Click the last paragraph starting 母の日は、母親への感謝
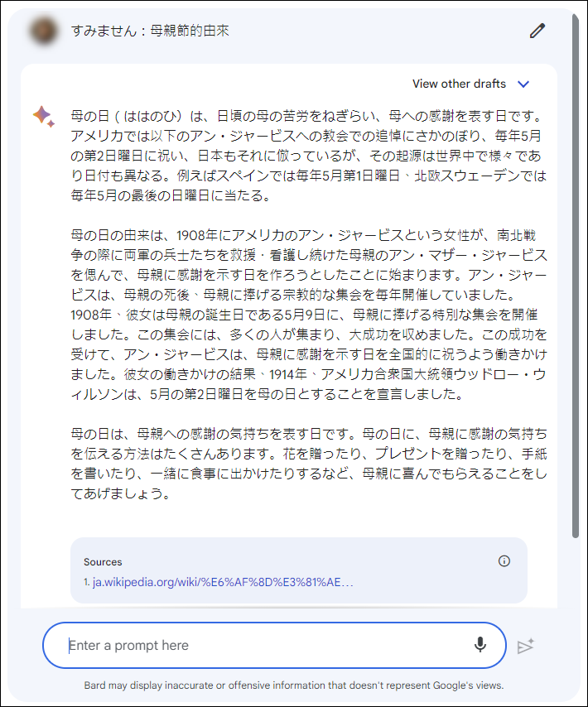 click(309, 464)
